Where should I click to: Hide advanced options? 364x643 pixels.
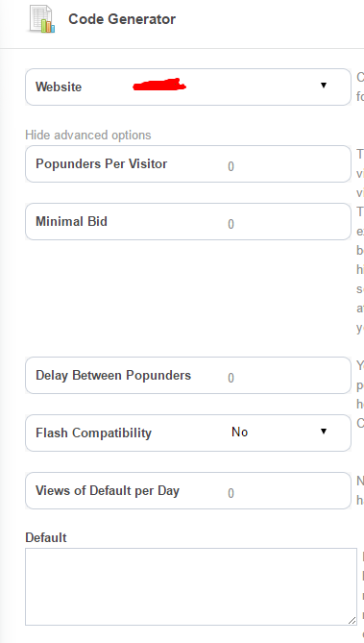coord(88,135)
